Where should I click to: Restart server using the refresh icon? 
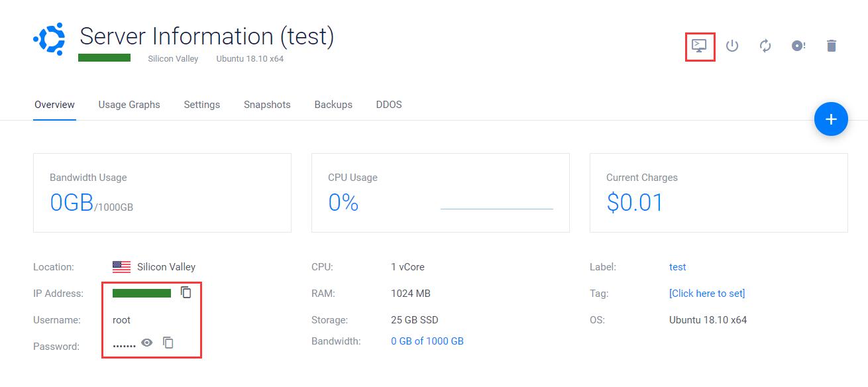pyautogui.click(x=765, y=46)
